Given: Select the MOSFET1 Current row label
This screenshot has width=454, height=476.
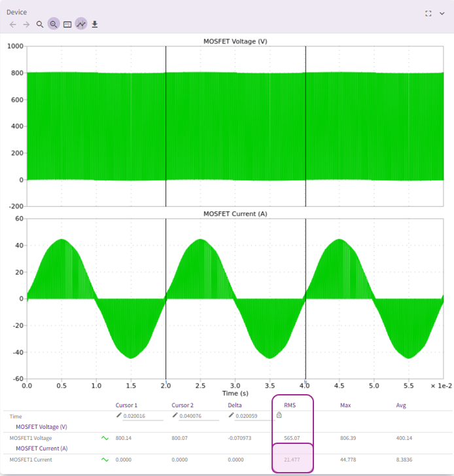Looking at the screenshot, I should [x=31, y=460].
